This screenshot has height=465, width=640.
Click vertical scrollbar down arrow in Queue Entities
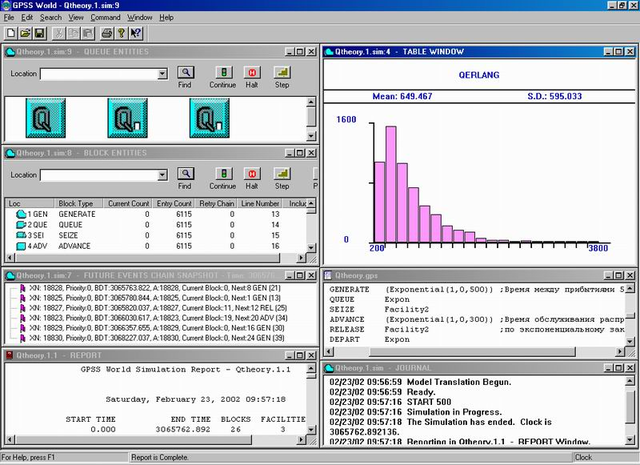[x=311, y=136]
